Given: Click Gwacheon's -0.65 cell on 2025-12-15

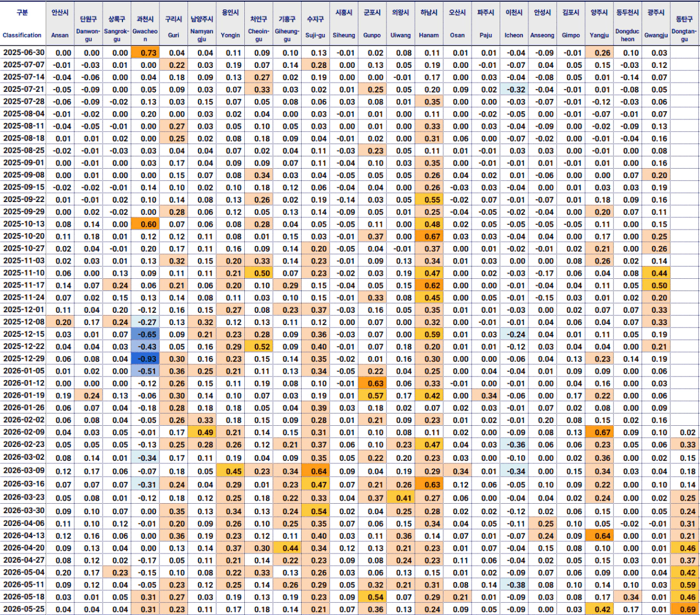Looking at the screenshot, I should coord(145,334).
